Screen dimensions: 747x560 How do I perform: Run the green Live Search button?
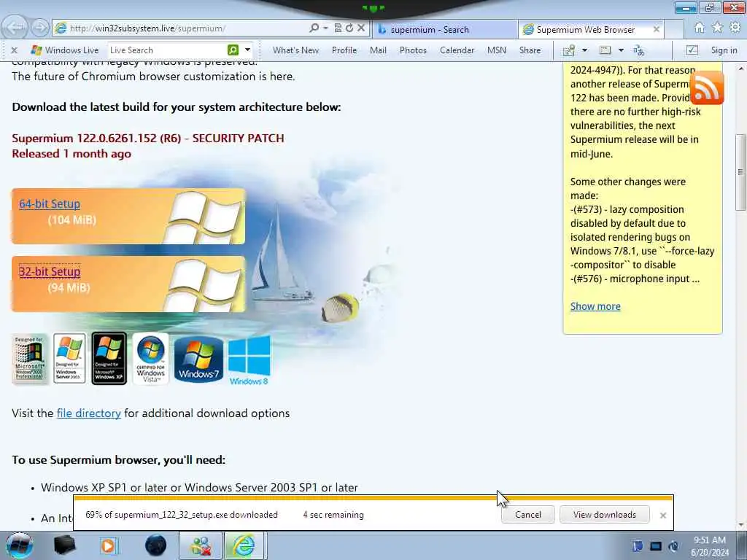233,50
